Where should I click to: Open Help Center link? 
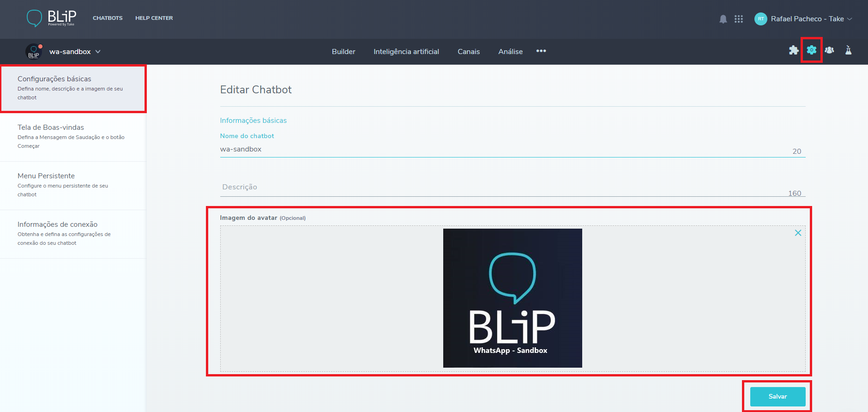click(154, 18)
